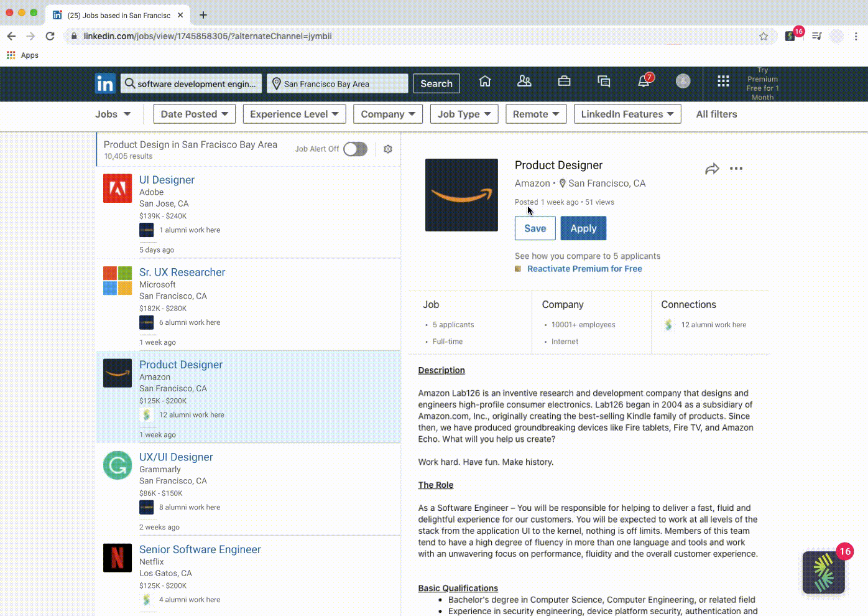The image size is (868, 616).
Task: Save the Product Designer job
Action: point(535,228)
